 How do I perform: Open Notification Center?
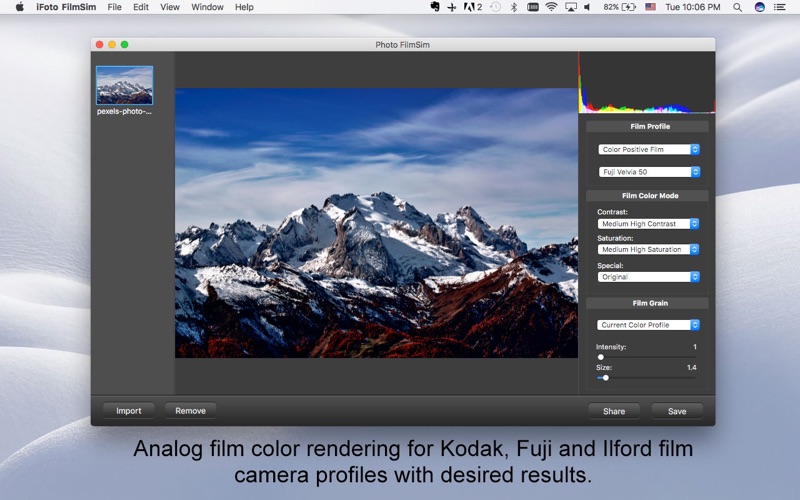point(780,7)
